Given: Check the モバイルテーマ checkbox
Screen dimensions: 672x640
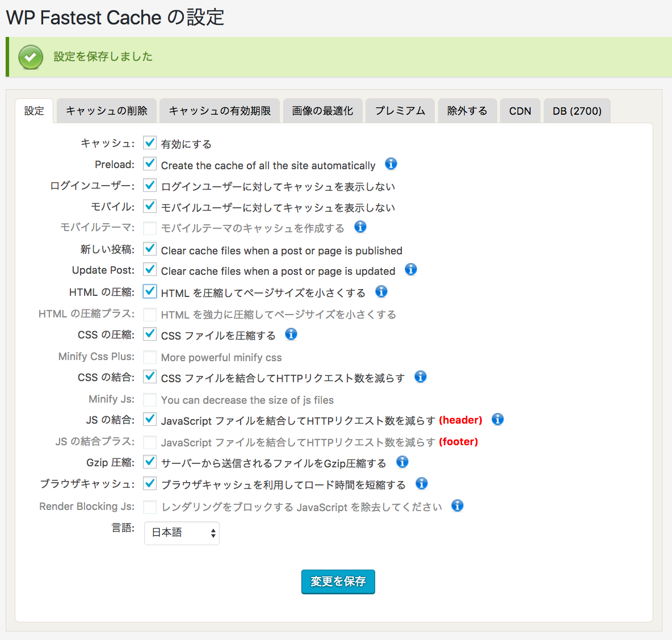Looking at the screenshot, I should (150, 228).
